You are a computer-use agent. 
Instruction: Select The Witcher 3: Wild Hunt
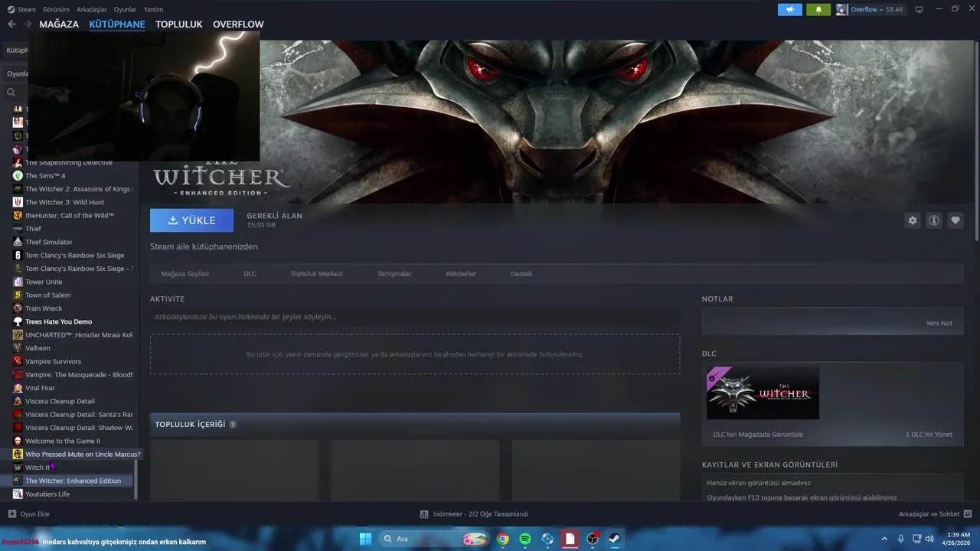64,202
